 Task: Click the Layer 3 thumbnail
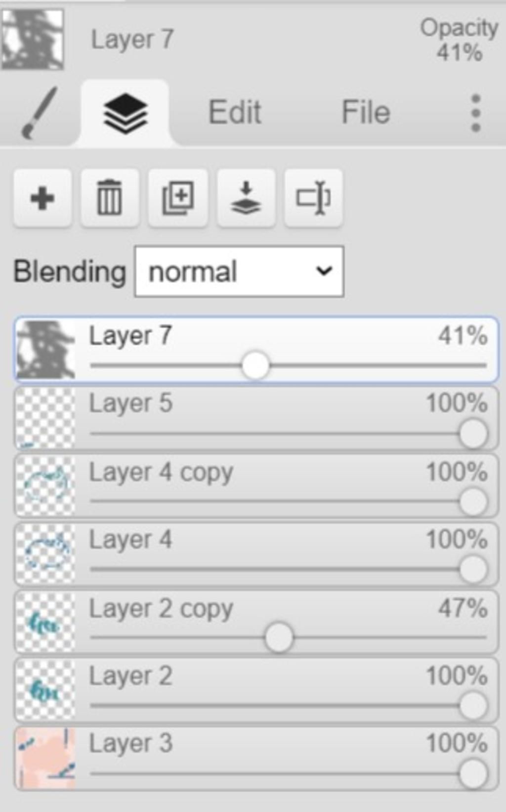[46, 758]
